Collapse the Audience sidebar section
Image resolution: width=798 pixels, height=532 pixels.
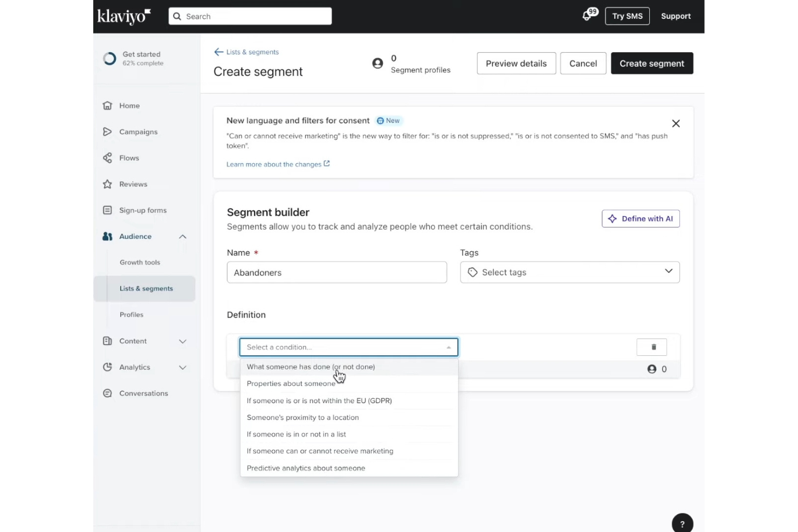(x=182, y=236)
